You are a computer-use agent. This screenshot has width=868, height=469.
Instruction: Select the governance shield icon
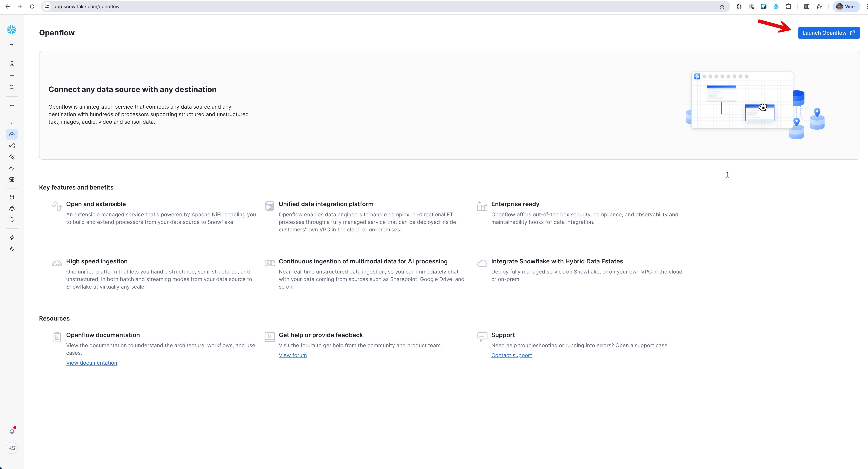coord(12,219)
